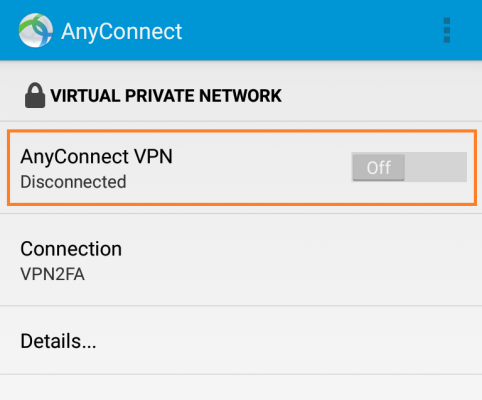The image size is (482, 400).
Task: Click the padlock icon beside Virtual Private Network
Action: [35, 95]
